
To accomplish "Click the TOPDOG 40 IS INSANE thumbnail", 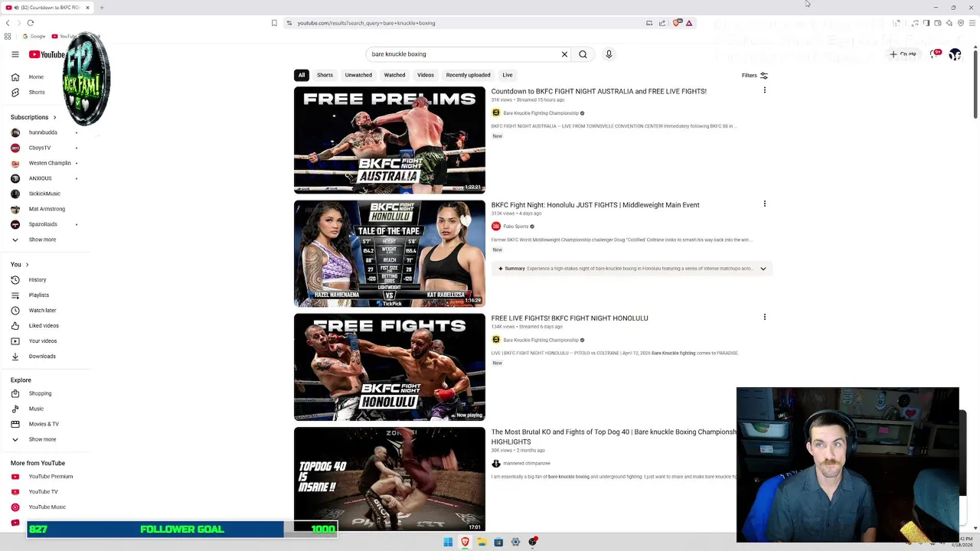I will [x=390, y=479].
